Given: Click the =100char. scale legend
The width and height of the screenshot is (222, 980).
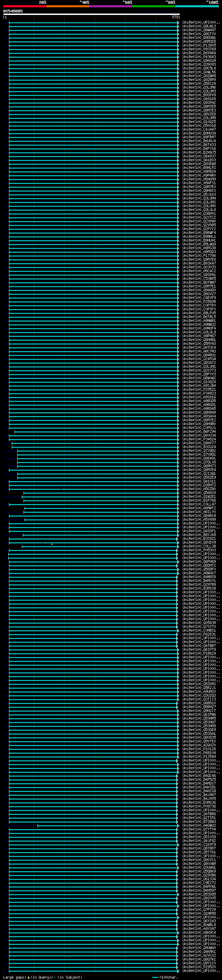Looking at the screenshot, I should (x=165, y=977).
